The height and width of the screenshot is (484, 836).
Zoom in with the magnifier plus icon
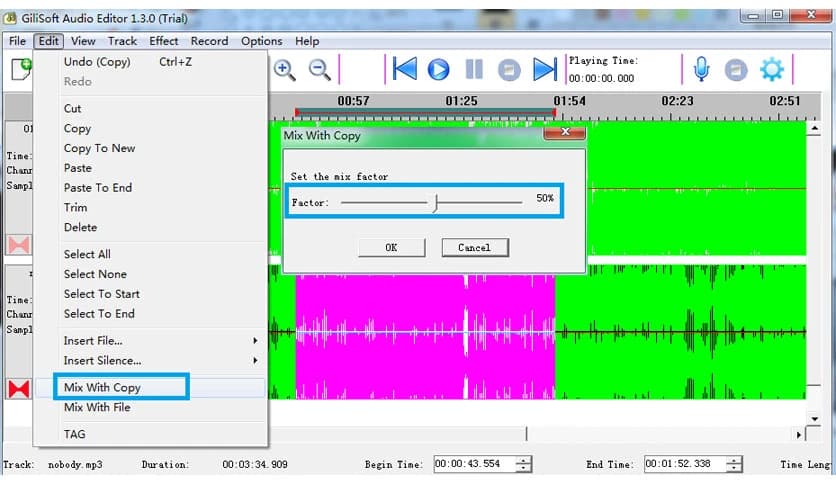[285, 70]
